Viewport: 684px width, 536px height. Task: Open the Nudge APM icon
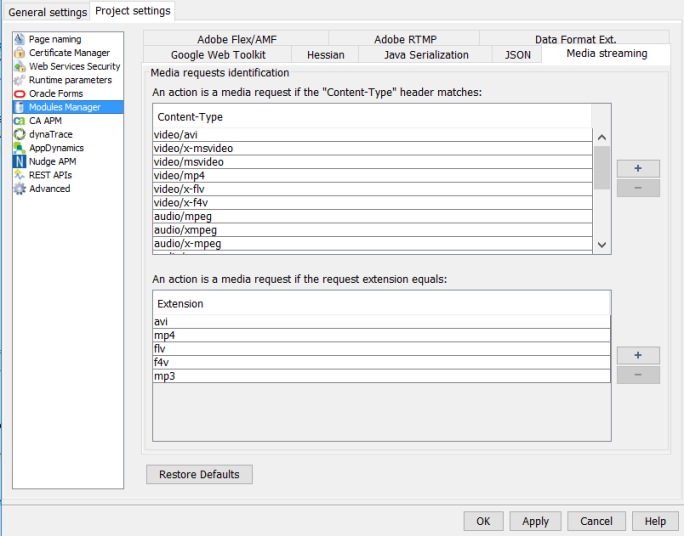tap(20, 161)
